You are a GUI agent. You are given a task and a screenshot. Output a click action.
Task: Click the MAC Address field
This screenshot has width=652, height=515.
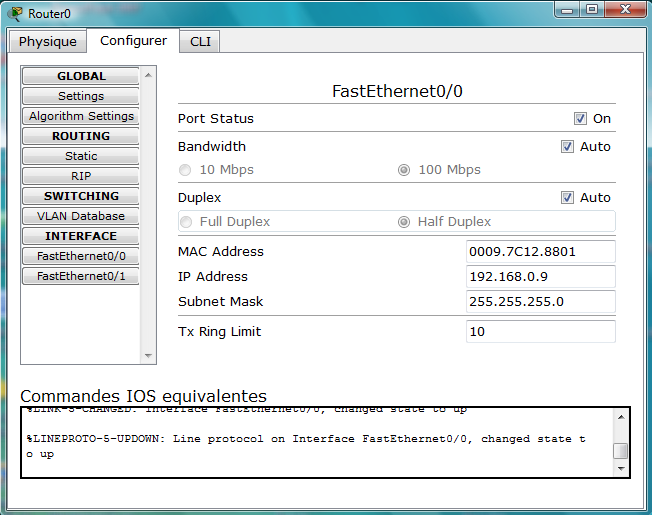pos(540,251)
